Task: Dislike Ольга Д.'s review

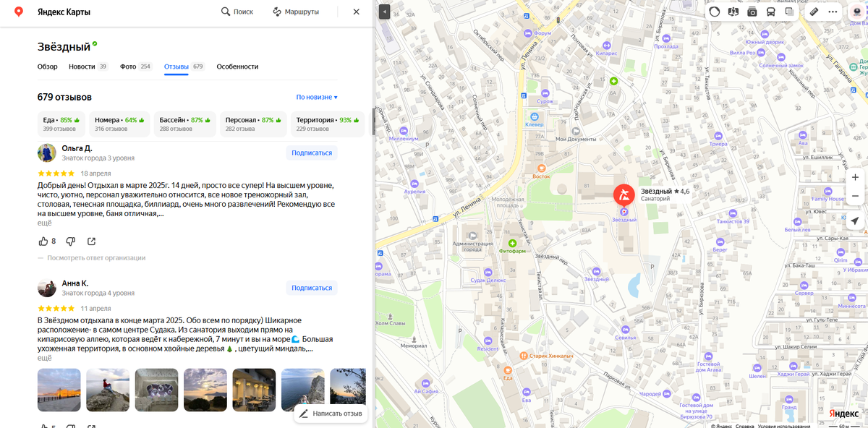Action: 71,241
